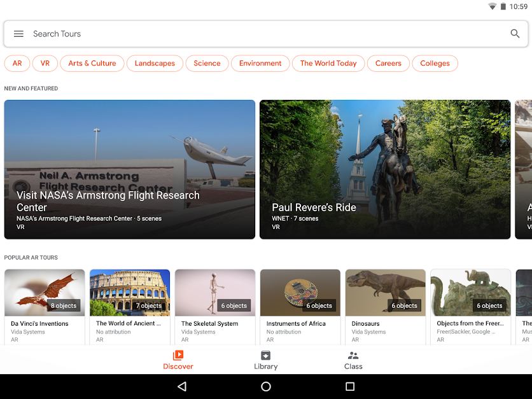Open The World Today category
532x399 pixels.
point(328,64)
